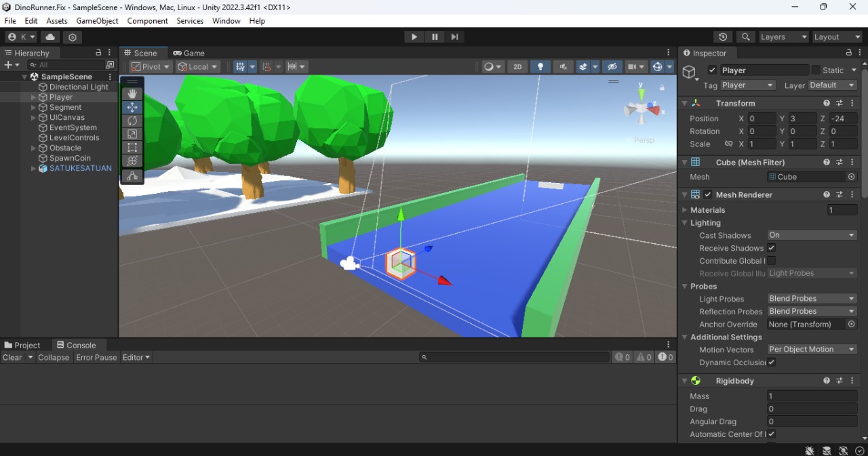Click search-by-type icon in Hierarchy

[x=110, y=65]
